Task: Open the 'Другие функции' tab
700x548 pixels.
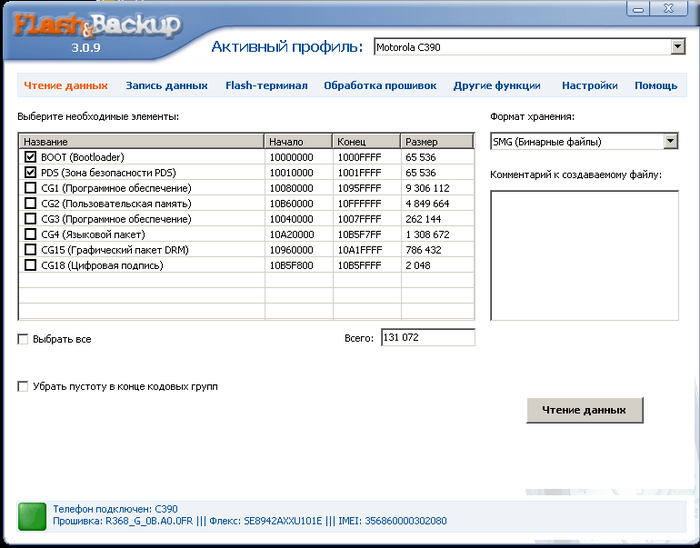Action: 497,85
